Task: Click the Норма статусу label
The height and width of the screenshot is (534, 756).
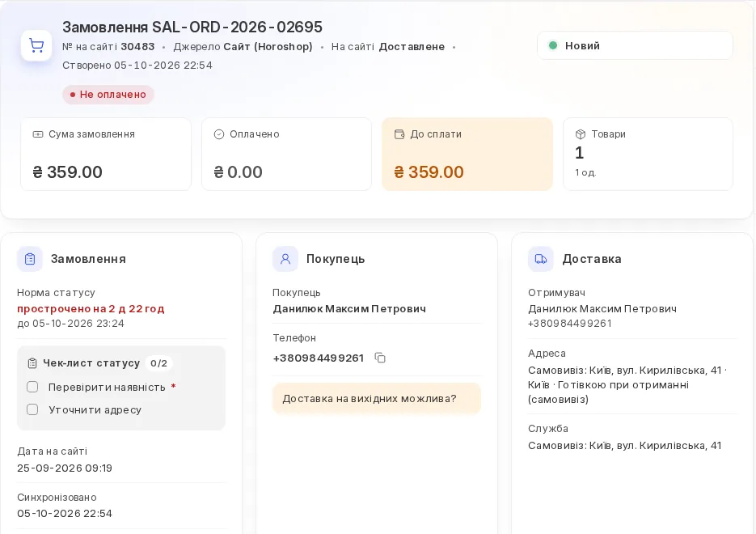Action: click(56, 293)
